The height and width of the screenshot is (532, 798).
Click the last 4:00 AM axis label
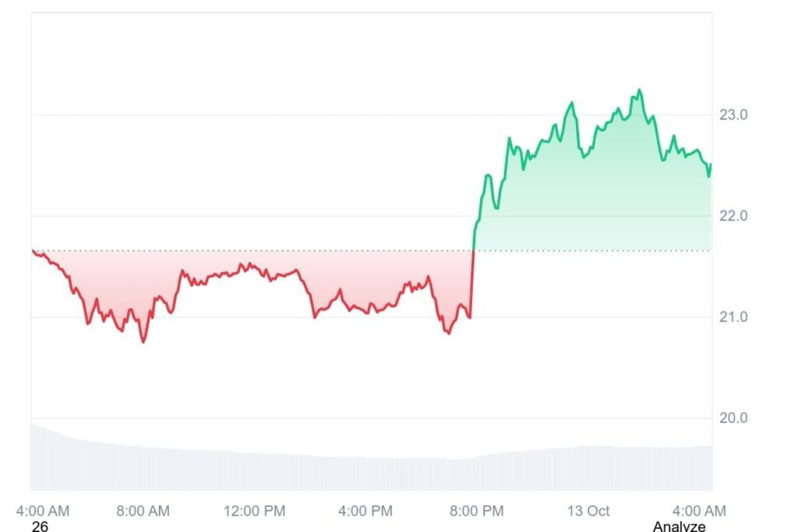(699, 511)
